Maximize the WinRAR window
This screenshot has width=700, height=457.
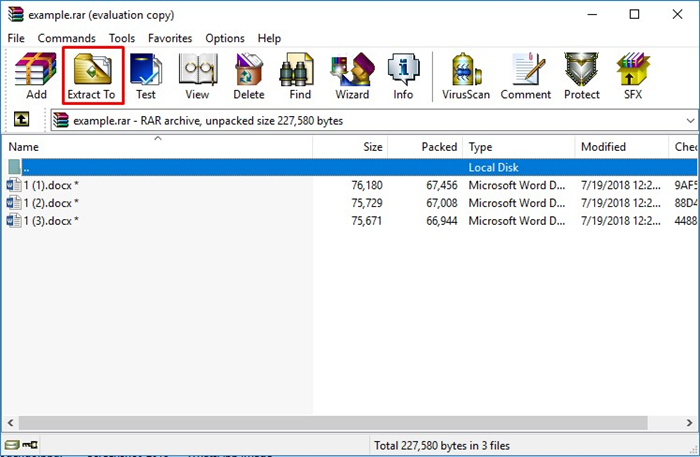[634, 14]
